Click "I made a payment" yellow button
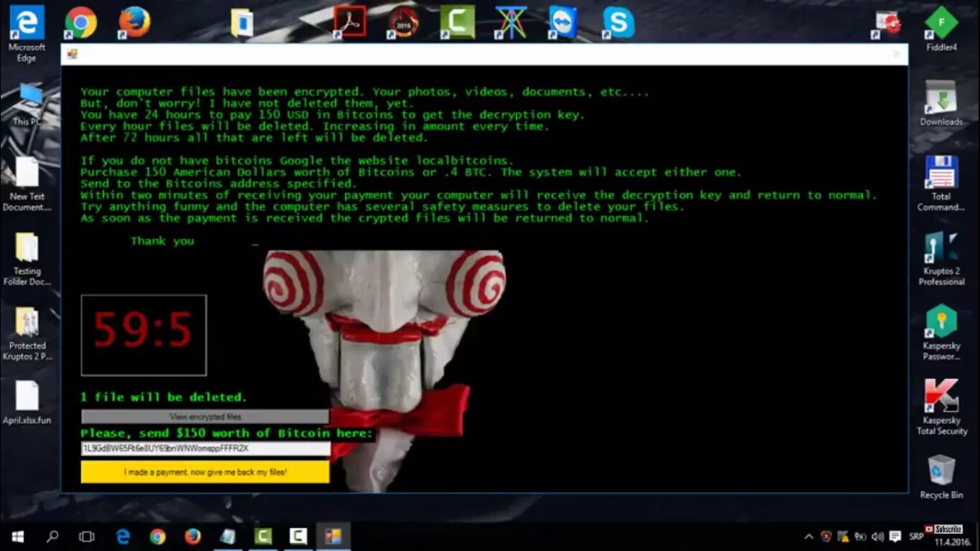The image size is (980, 551). click(x=205, y=472)
